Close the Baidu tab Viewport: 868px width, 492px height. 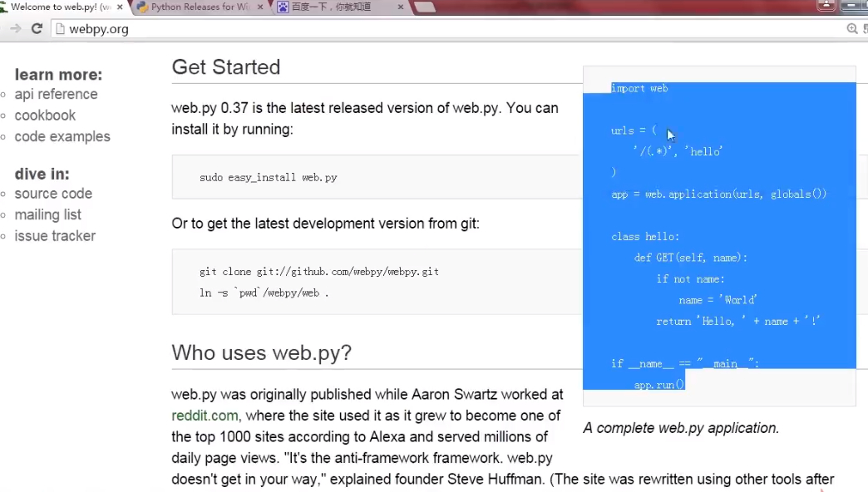click(x=401, y=7)
